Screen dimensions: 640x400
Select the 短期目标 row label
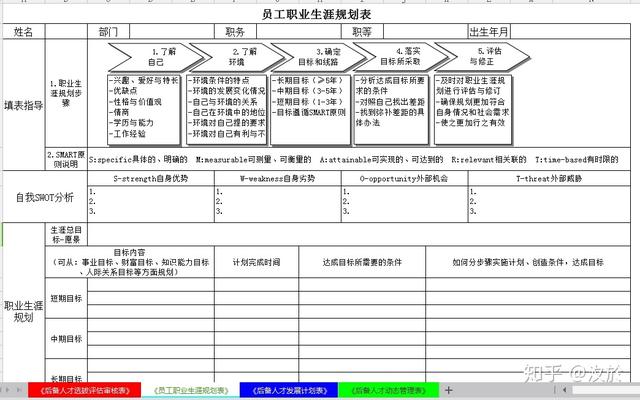click(x=67, y=298)
